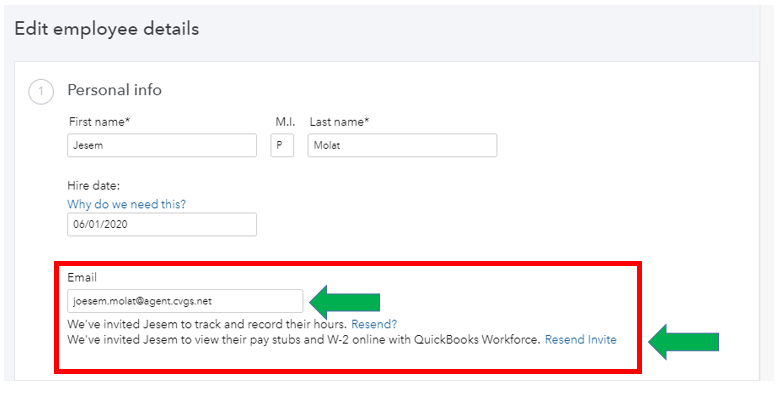Click Resend? for the hours tracking invite
The image size is (776, 408).
(374, 325)
